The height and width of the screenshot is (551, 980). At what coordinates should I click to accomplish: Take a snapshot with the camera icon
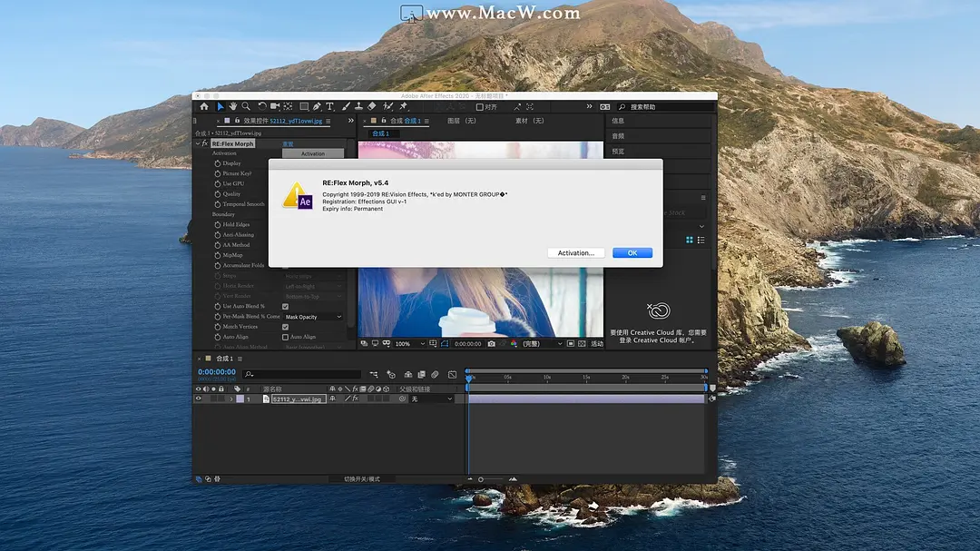point(492,343)
